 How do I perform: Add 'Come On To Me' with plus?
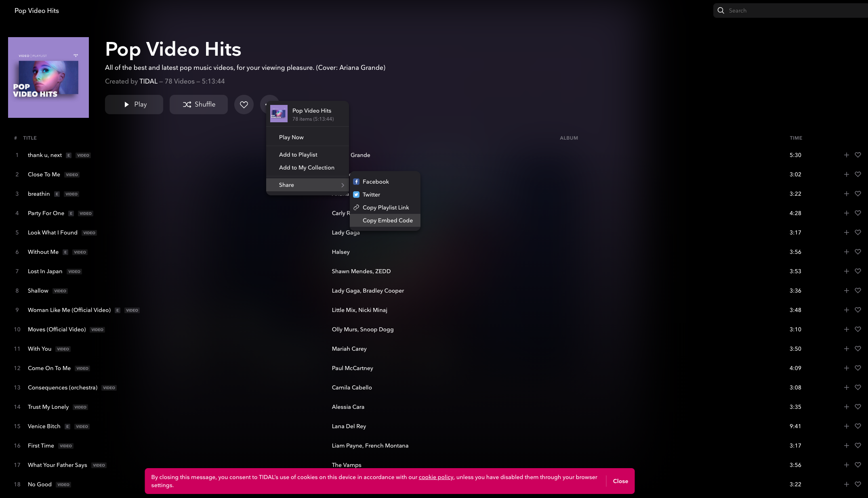[x=846, y=368]
